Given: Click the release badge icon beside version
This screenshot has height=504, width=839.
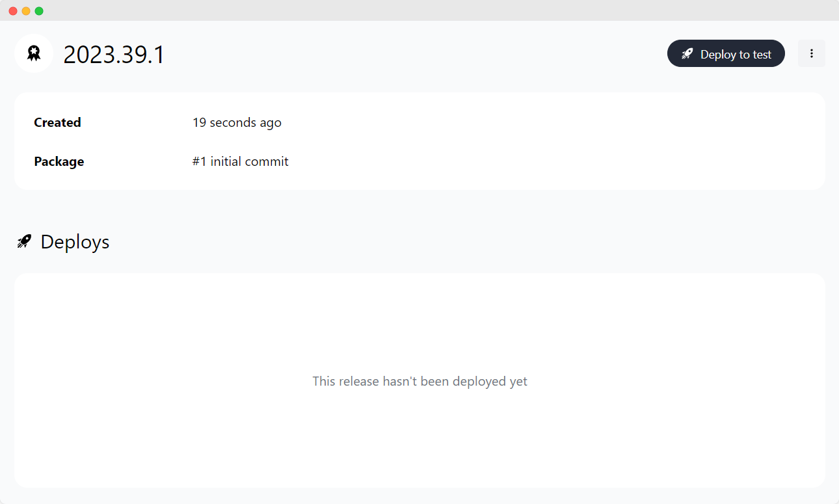Looking at the screenshot, I should click(34, 53).
